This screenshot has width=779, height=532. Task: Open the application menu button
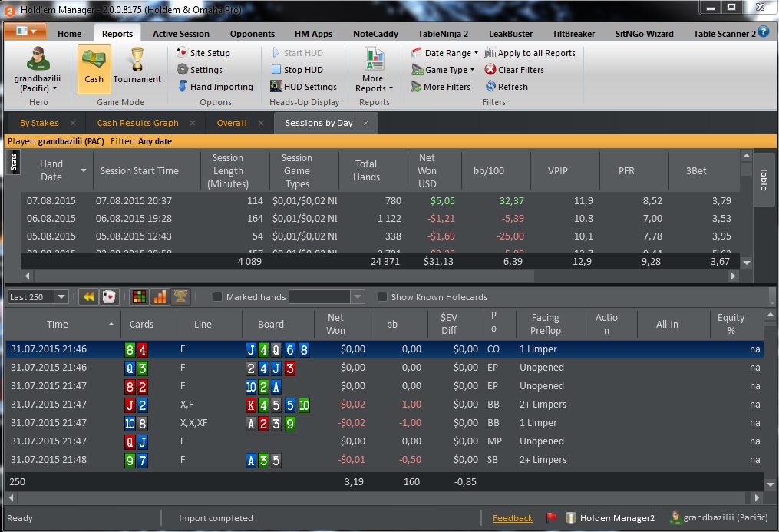(x=26, y=31)
